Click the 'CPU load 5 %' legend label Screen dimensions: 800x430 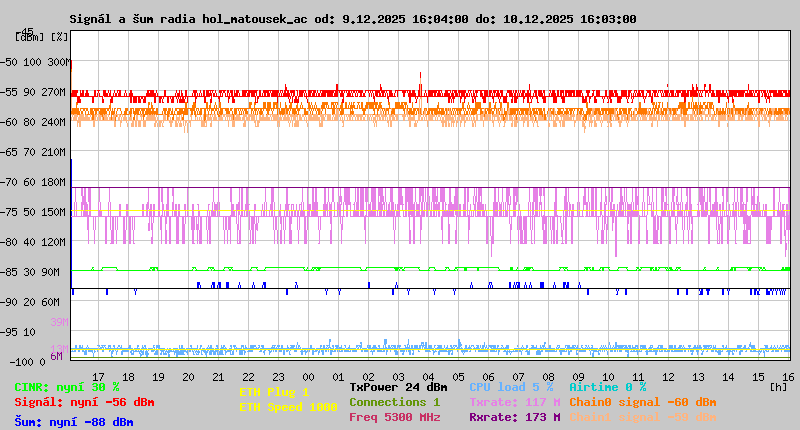click(x=511, y=387)
